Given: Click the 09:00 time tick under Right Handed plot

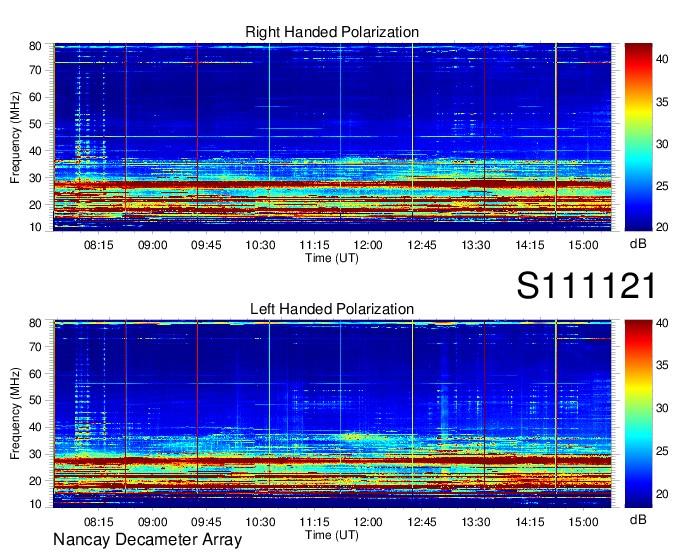Looking at the screenshot, I should pos(153,245).
